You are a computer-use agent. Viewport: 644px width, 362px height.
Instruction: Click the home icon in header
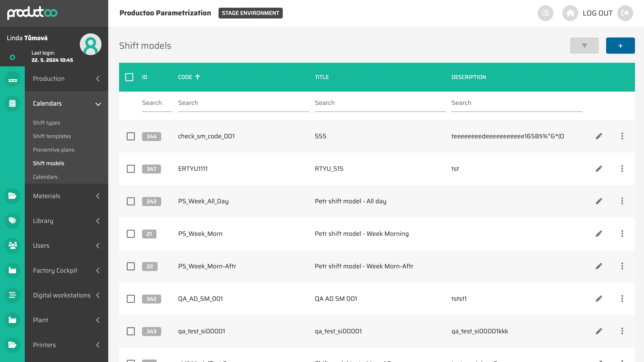click(570, 13)
